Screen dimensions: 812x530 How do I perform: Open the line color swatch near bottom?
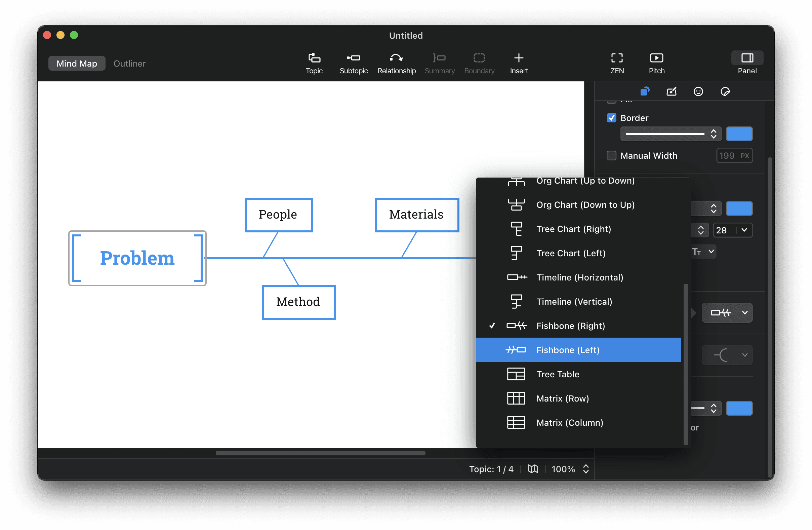[x=739, y=409]
